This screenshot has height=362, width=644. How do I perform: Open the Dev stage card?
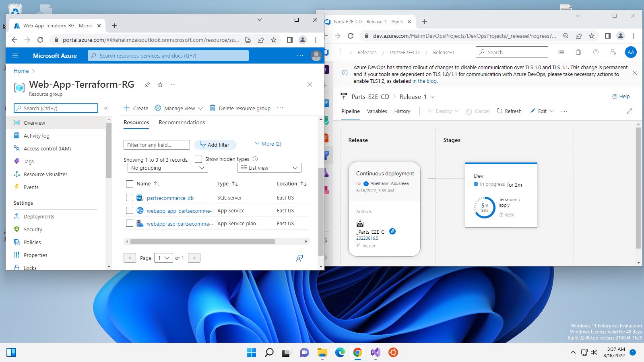pos(501,195)
